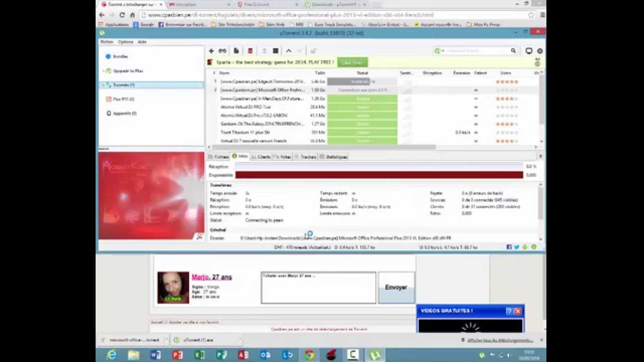This screenshot has width=644, height=362.
Task: Open search provider dropdown in uTorrent
Action: click(439, 51)
